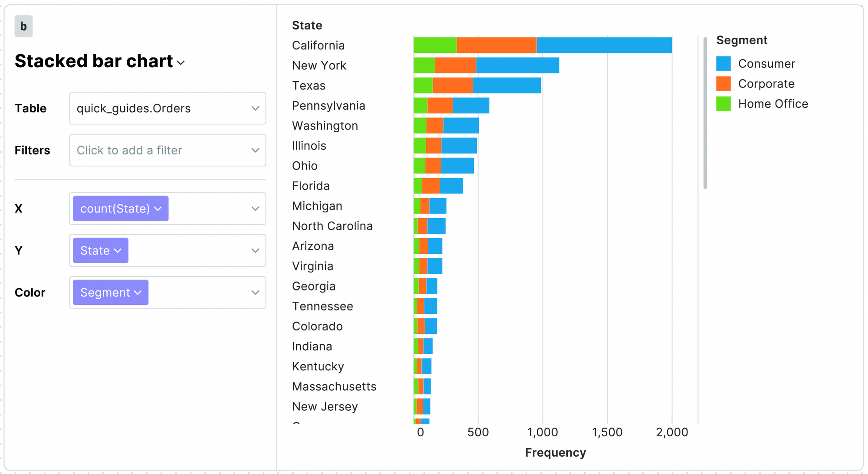Image resolution: width=868 pixels, height=474 pixels.
Task: Click the Home Office green legend swatch
Action: coord(723,104)
